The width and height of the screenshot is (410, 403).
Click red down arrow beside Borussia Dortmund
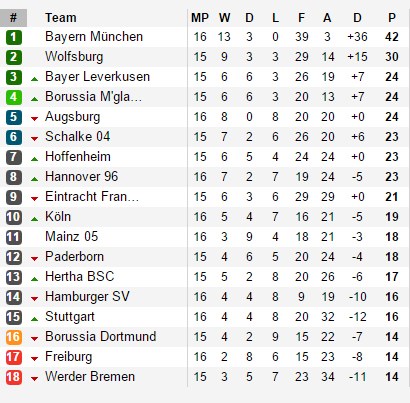coord(34,339)
